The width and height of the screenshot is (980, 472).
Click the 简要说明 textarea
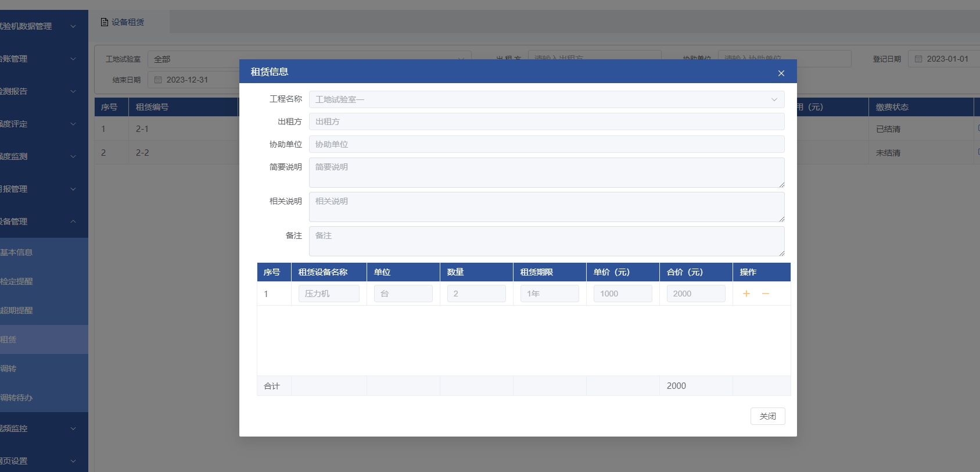click(x=547, y=173)
